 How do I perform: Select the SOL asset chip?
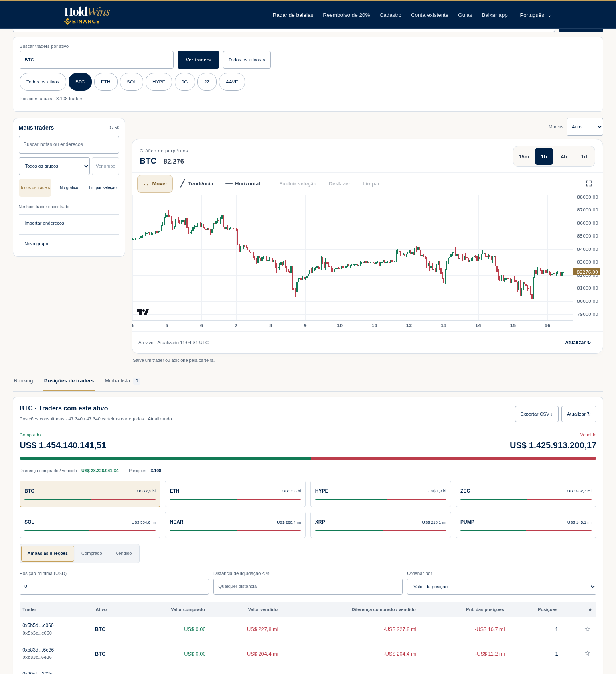point(132,82)
